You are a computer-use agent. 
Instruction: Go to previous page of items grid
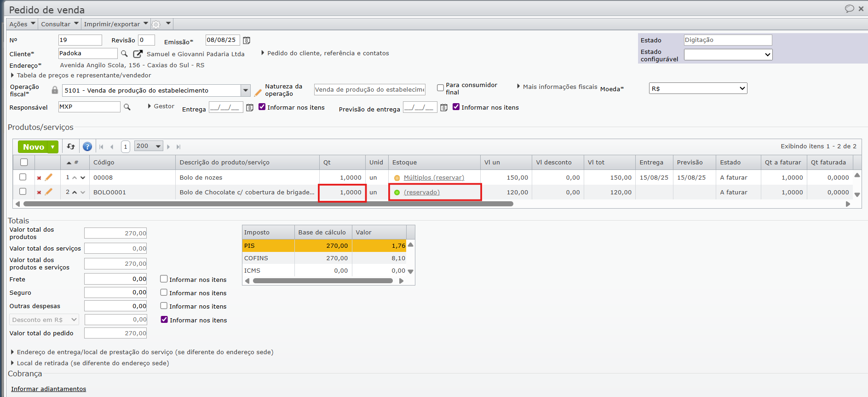pyautogui.click(x=112, y=147)
